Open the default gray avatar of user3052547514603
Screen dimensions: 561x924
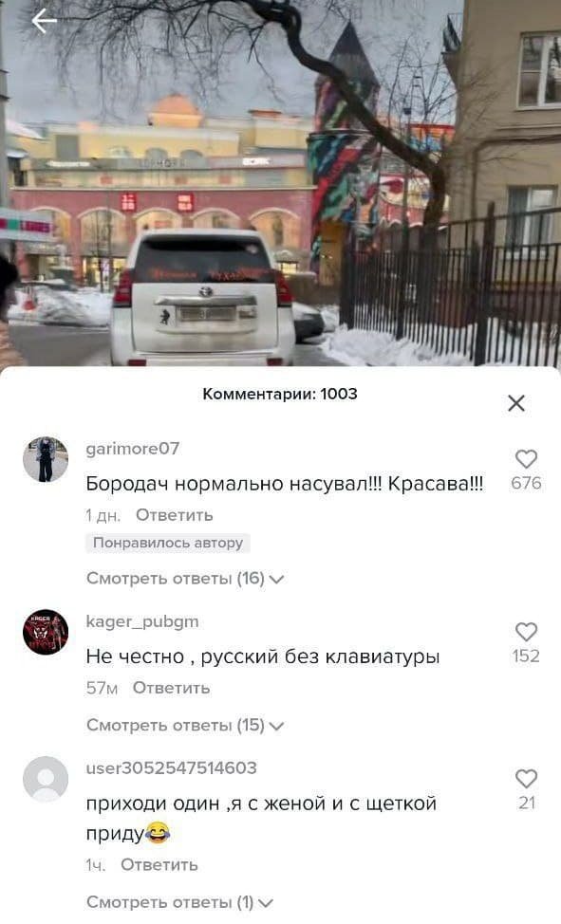46,779
